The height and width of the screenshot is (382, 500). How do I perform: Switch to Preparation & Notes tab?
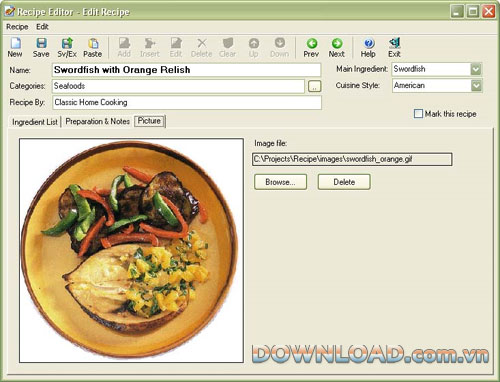(x=97, y=121)
